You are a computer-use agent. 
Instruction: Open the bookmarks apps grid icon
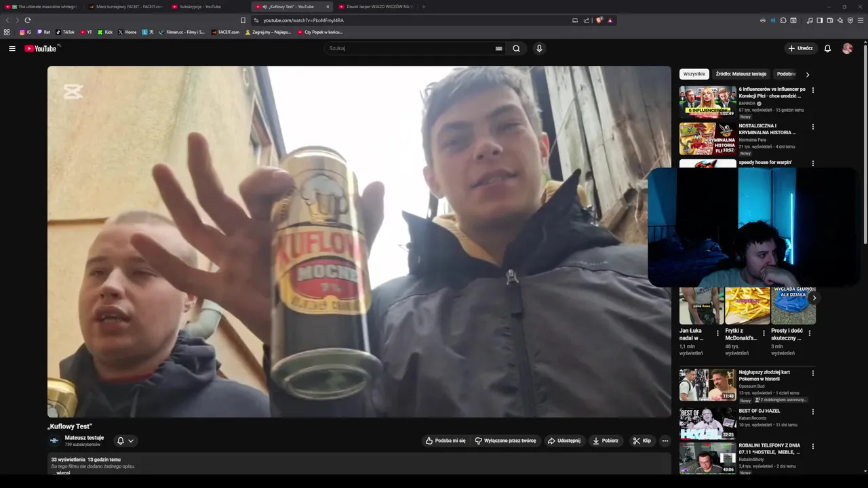pos(7,32)
